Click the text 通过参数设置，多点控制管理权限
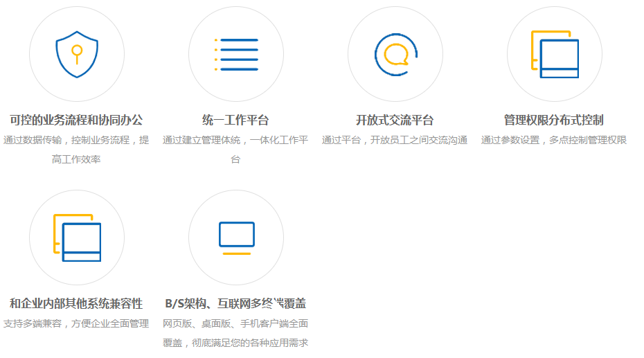 coord(554,140)
